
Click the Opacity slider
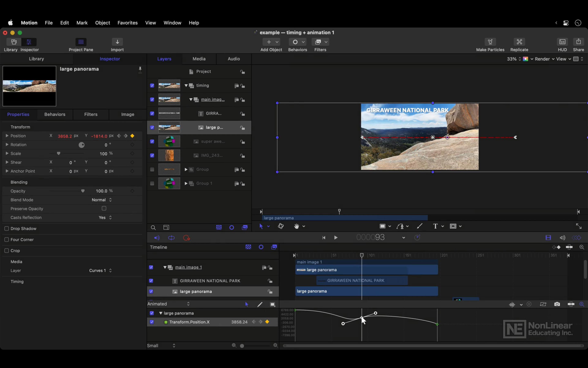67,191
